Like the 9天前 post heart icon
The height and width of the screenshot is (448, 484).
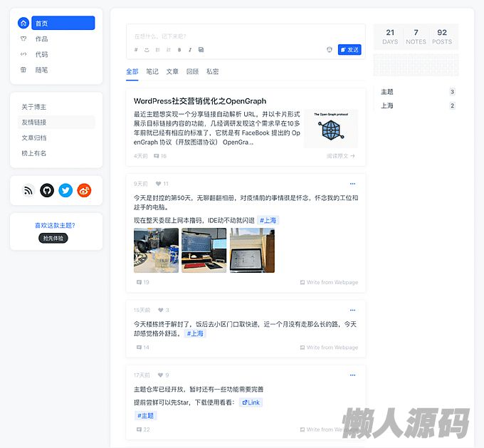pos(158,184)
